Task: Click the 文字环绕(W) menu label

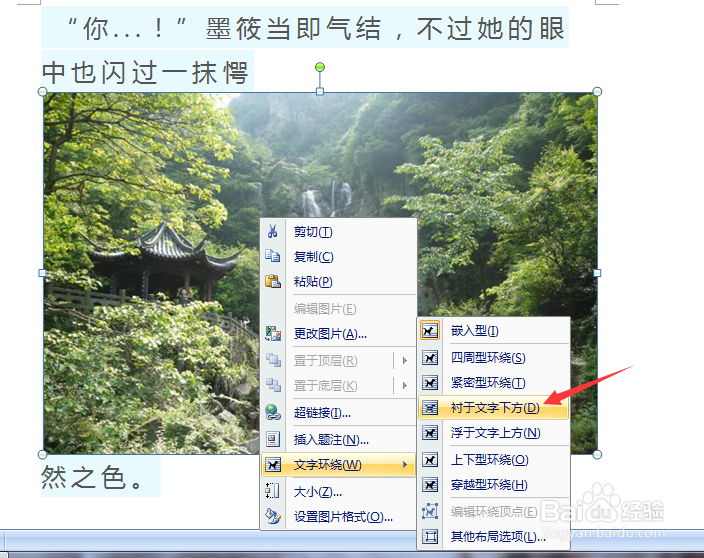Action: coord(328,465)
